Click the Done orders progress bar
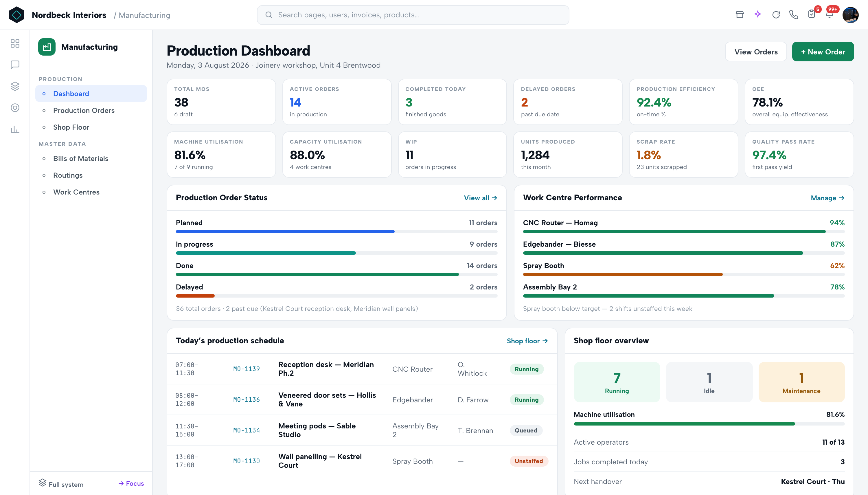Screen dimensions: 868x495 click(337, 274)
